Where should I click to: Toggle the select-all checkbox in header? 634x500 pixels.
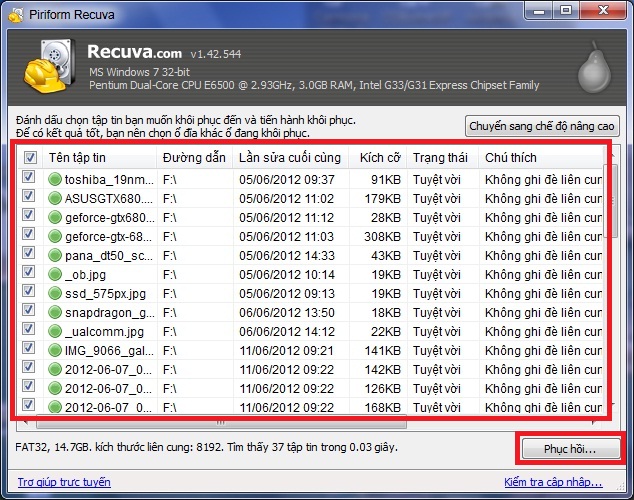[30, 157]
